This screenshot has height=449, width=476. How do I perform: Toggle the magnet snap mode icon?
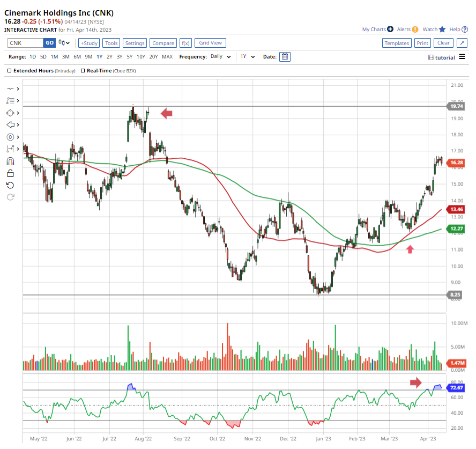coord(10,161)
